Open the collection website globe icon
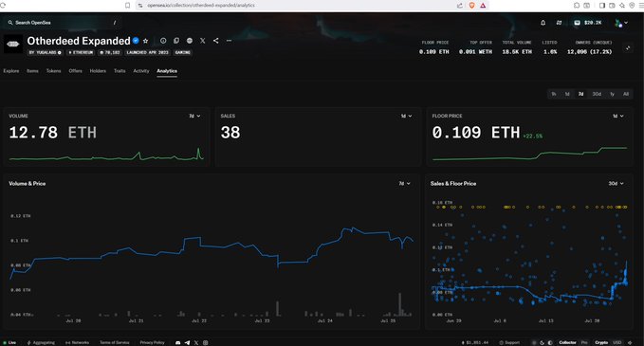This screenshot has width=644, height=346. [x=190, y=41]
